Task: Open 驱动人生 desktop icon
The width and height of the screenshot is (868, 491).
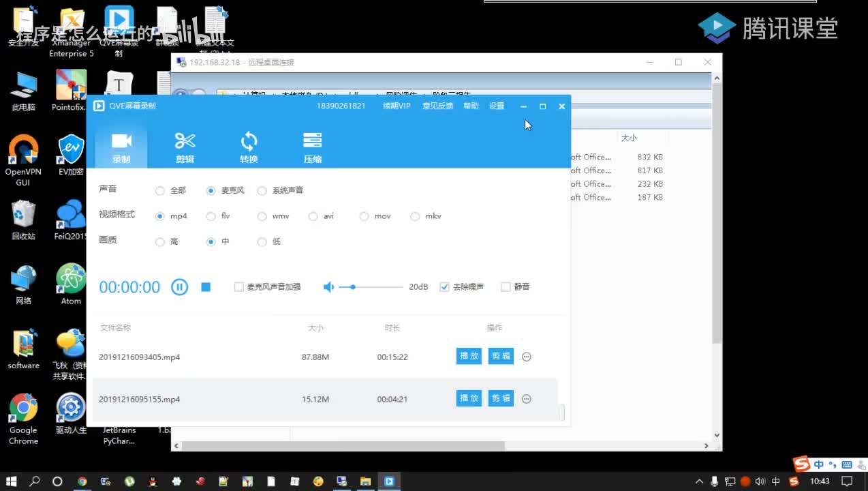Action: tap(71, 414)
